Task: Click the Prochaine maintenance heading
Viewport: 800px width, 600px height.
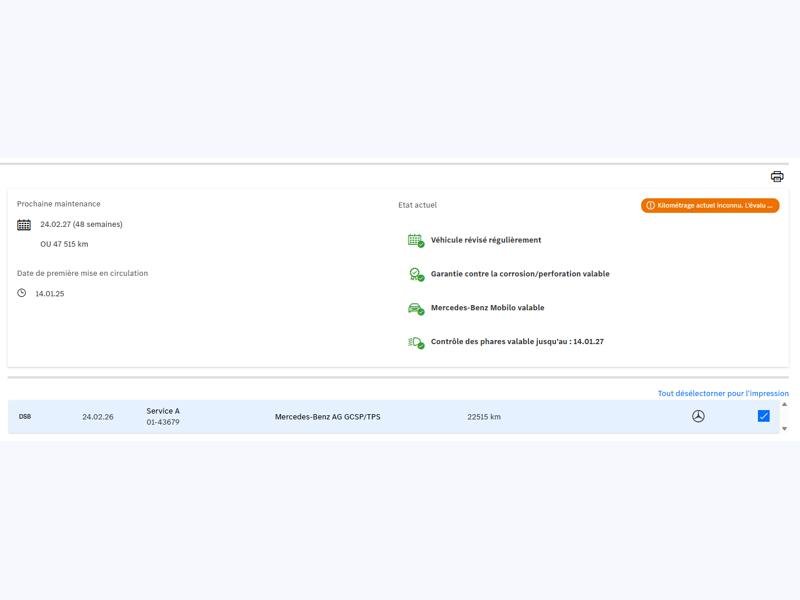Action: (58, 204)
